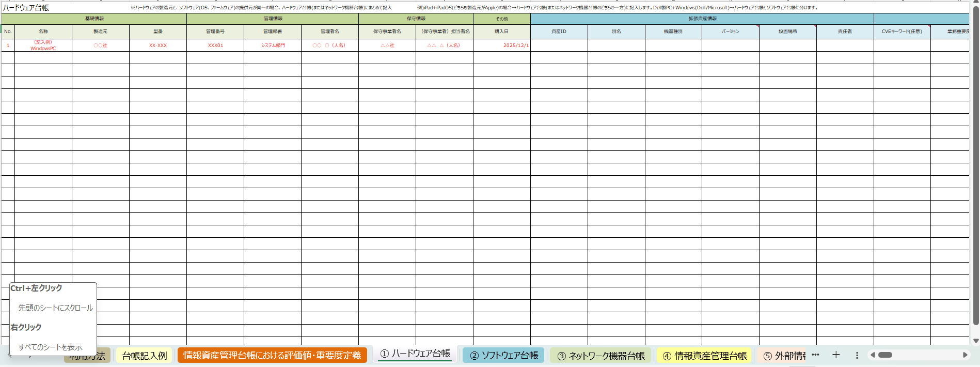The width and height of the screenshot is (980, 367).
Task: Select the 設置場所 column header
Action: click(788, 32)
